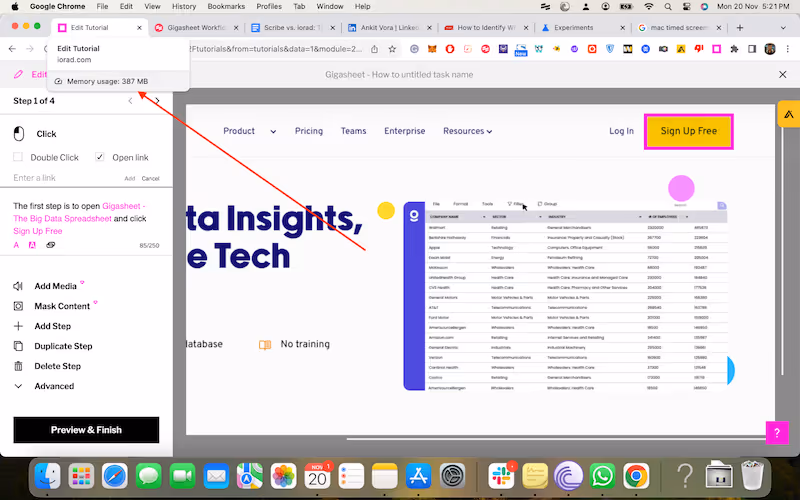The width and height of the screenshot is (800, 500).
Task: Open the Resources dropdown menu
Action: click(x=467, y=131)
